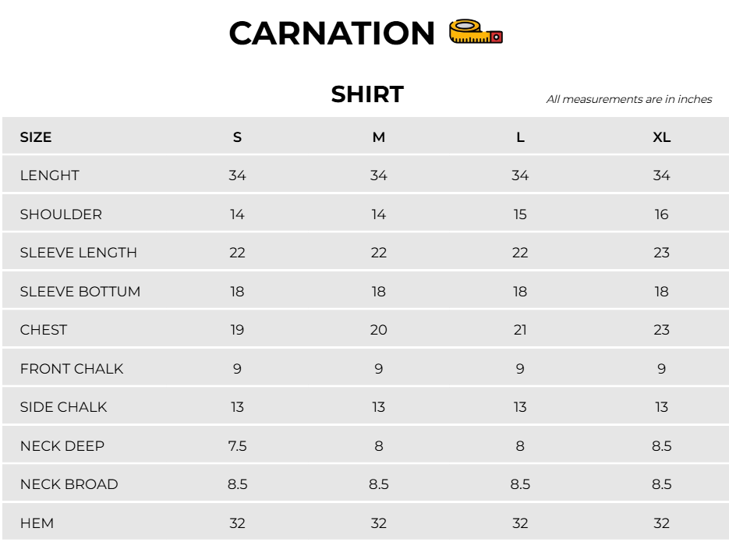Click the LENGHT row label
Screen dimensions: 729x560
pyautogui.click(x=50, y=175)
